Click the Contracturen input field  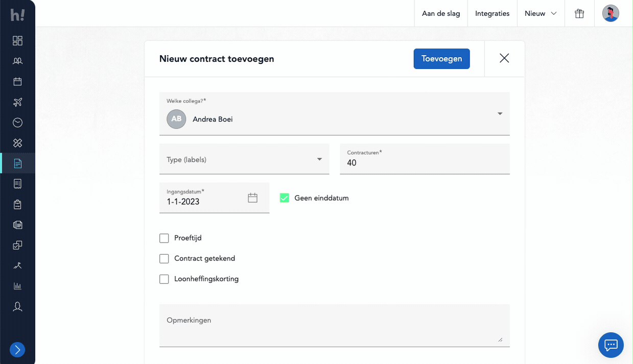[x=425, y=159]
